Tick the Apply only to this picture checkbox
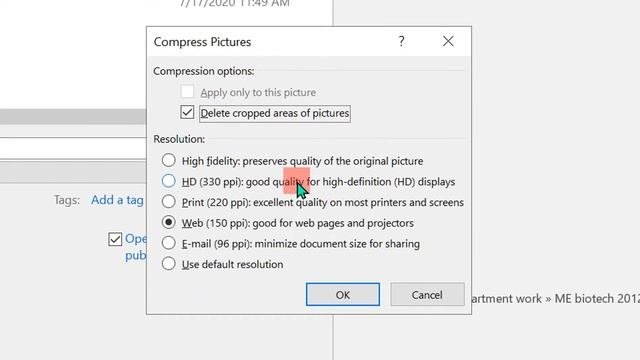Screen dimensions: 640x360 [187, 92]
